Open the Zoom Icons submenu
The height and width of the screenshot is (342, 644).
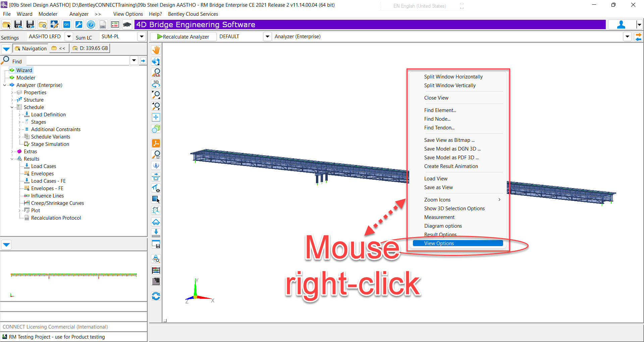pyautogui.click(x=458, y=200)
